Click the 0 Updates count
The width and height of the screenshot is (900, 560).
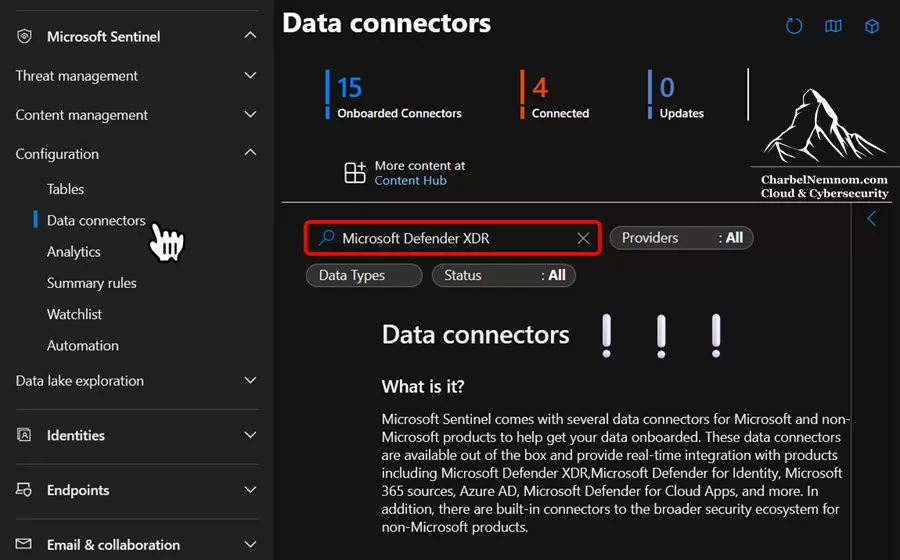(x=667, y=88)
